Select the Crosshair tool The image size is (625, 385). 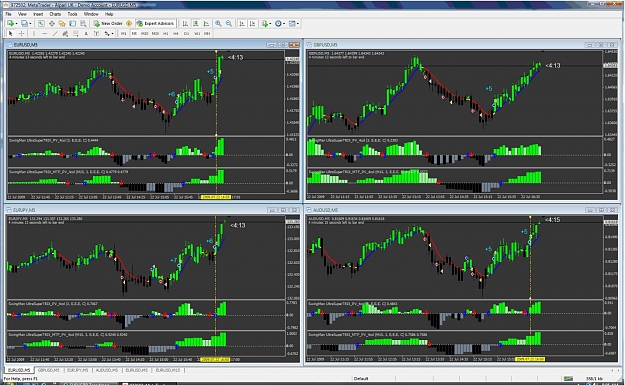point(21,33)
